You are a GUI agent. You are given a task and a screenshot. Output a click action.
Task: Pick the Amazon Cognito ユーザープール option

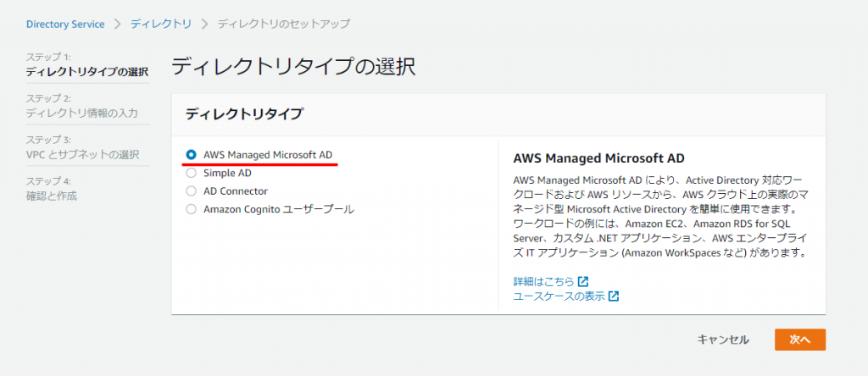pyautogui.click(x=191, y=209)
